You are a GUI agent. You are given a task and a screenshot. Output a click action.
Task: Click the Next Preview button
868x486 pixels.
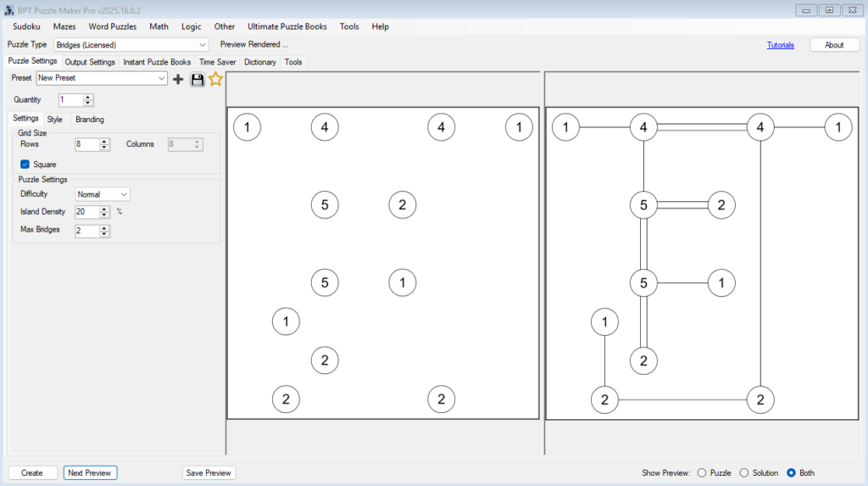coord(90,472)
